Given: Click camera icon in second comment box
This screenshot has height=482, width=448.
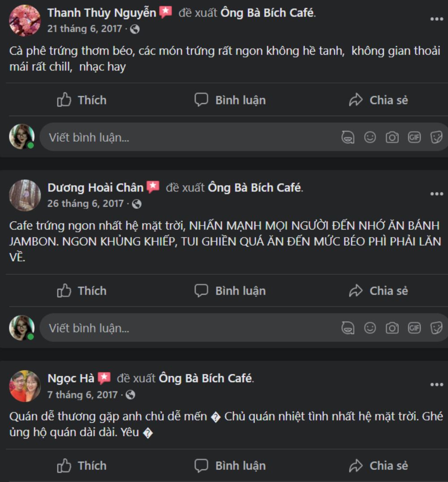Looking at the screenshot, I should (x=392, y=328).
